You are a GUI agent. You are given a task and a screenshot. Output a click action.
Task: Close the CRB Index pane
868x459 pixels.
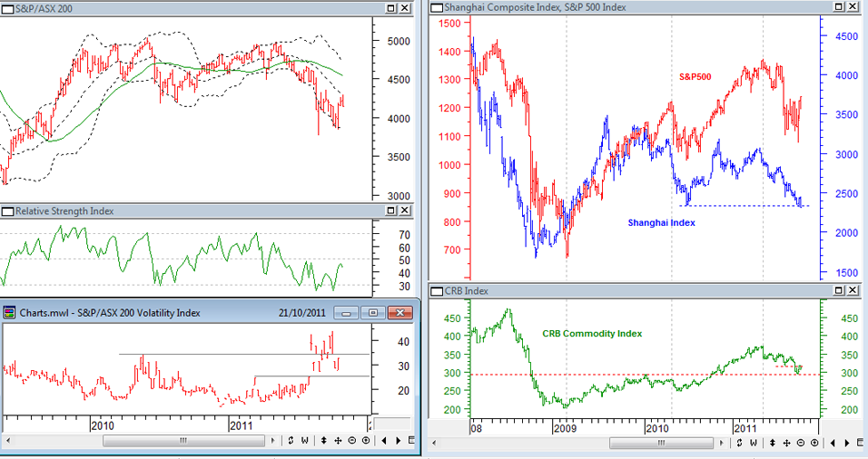point(853,290)
